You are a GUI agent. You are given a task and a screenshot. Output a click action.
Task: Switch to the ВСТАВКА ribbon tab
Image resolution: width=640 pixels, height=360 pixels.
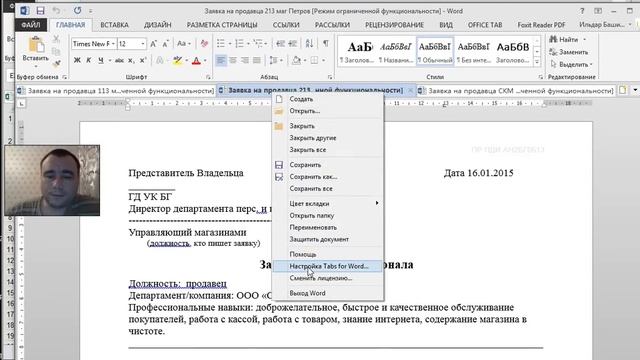[x=114, y=25]
